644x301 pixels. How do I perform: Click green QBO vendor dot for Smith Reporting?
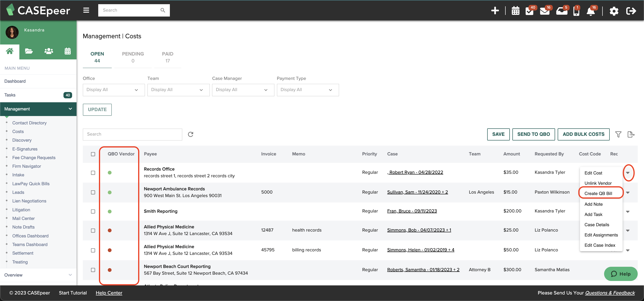pos(109,212)
